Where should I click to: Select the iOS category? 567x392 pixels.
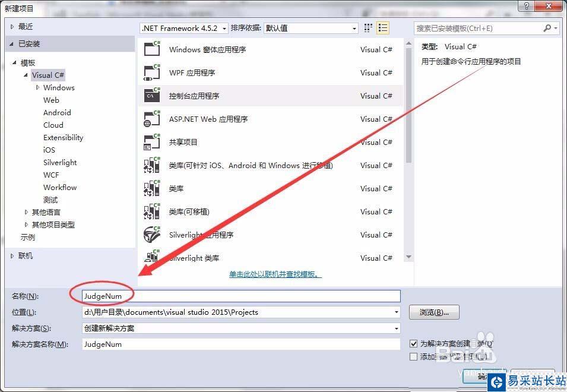pyautogui.click(x=49, y=150)
